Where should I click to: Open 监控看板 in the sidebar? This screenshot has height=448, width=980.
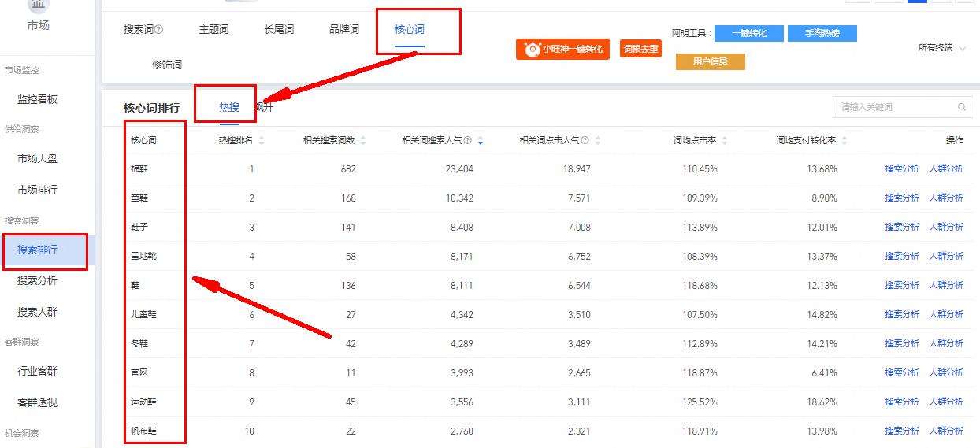tap(38, 100)
